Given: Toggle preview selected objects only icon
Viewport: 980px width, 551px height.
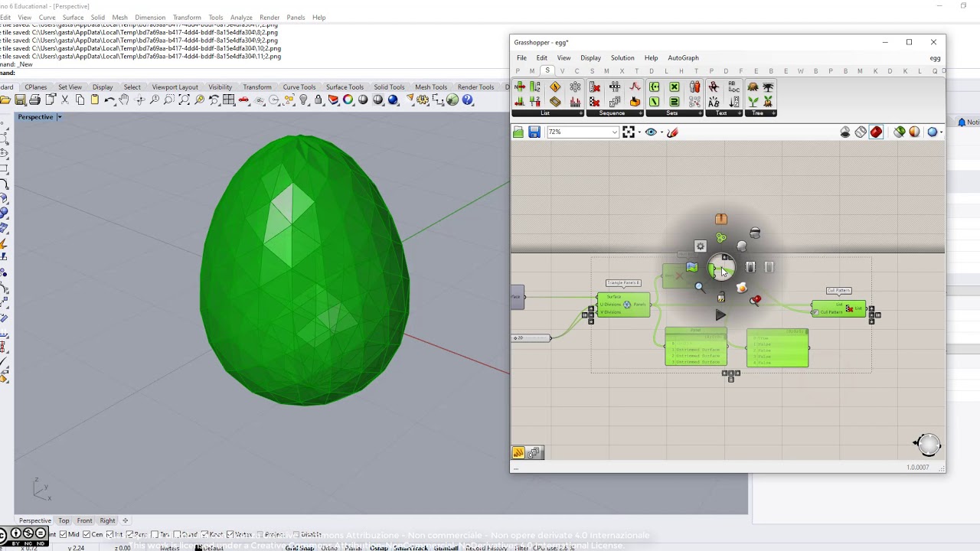Looking at the screenshot, I should coord(900,132).
